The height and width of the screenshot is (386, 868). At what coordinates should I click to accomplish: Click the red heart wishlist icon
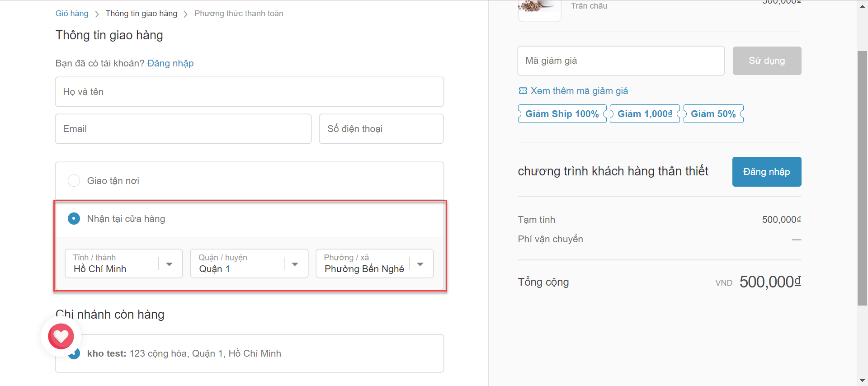click(x=61, y=336)
